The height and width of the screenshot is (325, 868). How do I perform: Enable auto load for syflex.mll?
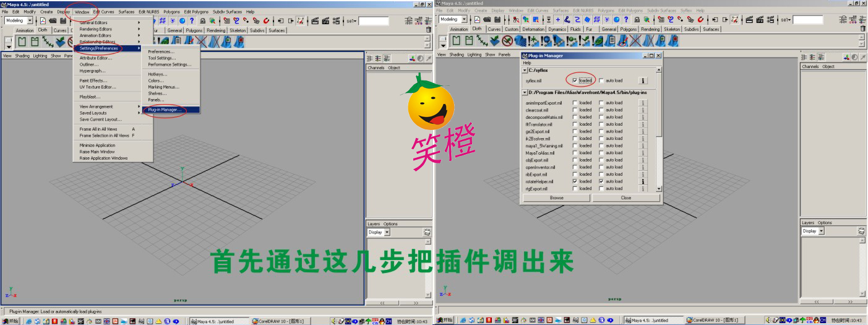click(x=601, y=80)
